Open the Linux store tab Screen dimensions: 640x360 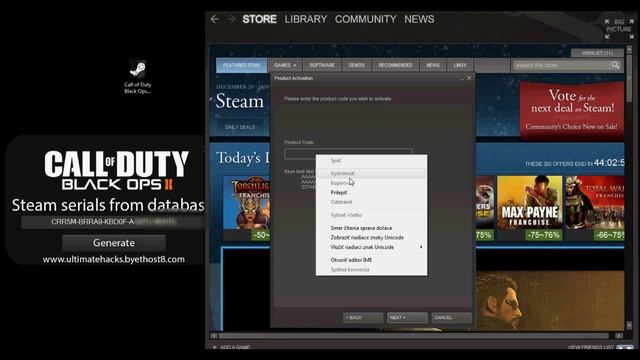pyautogui.click(x=460, y=65)
